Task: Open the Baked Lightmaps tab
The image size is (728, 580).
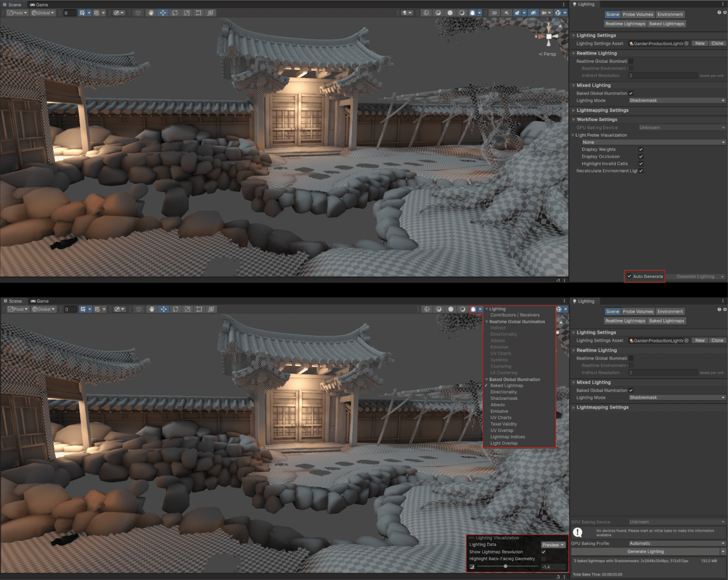Action: coord(666,24)
